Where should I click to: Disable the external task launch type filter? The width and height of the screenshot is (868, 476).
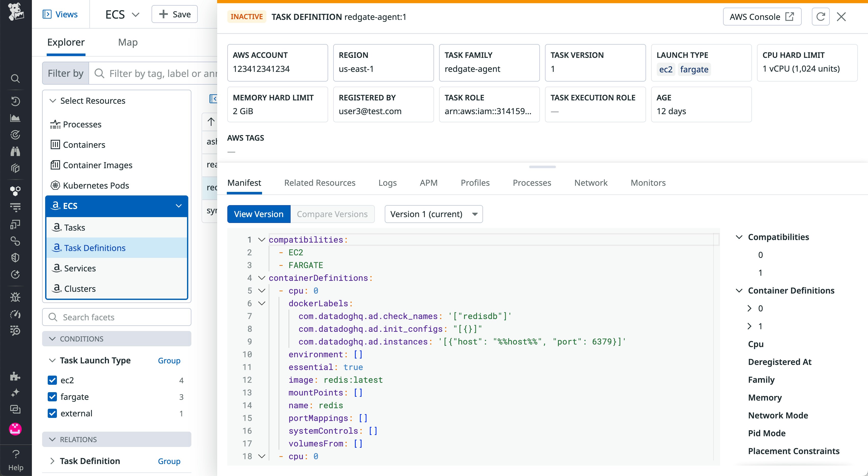[52, 413]
